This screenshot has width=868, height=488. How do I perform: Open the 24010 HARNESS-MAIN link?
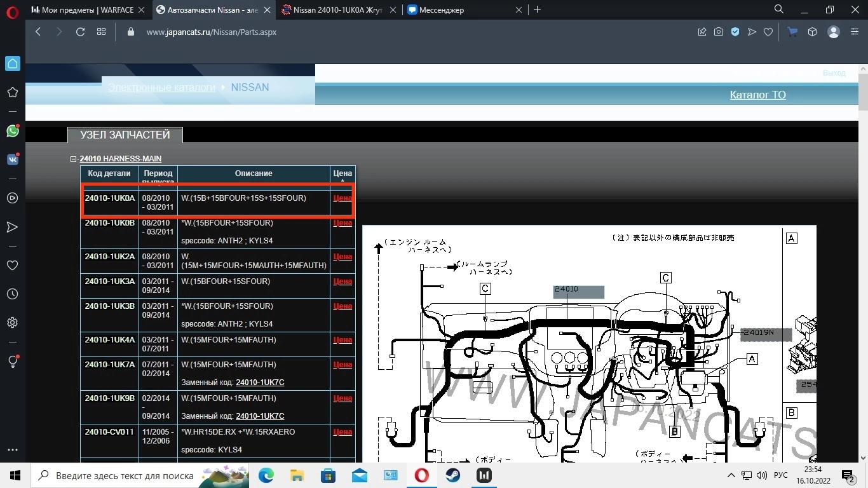[x=120, y=159]
